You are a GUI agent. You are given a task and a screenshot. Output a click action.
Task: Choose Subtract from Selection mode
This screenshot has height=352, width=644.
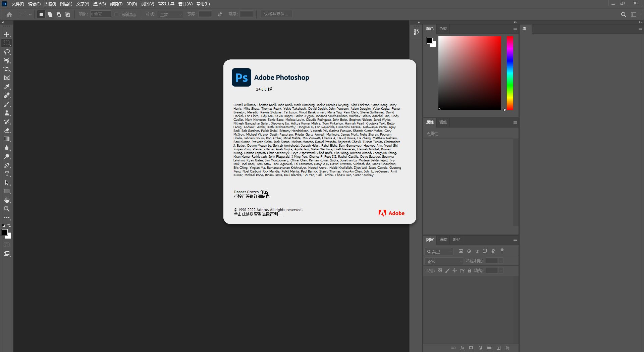click(59, 14)
